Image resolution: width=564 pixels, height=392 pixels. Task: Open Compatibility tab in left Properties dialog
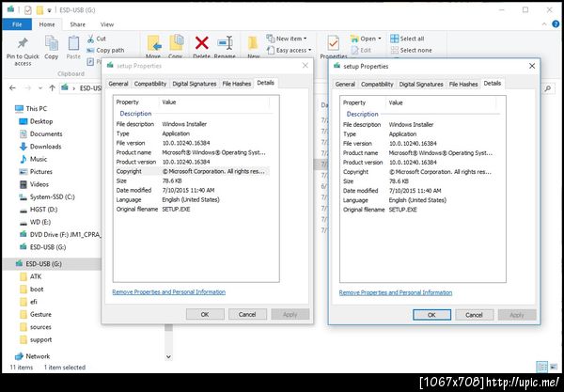(150, 84)
